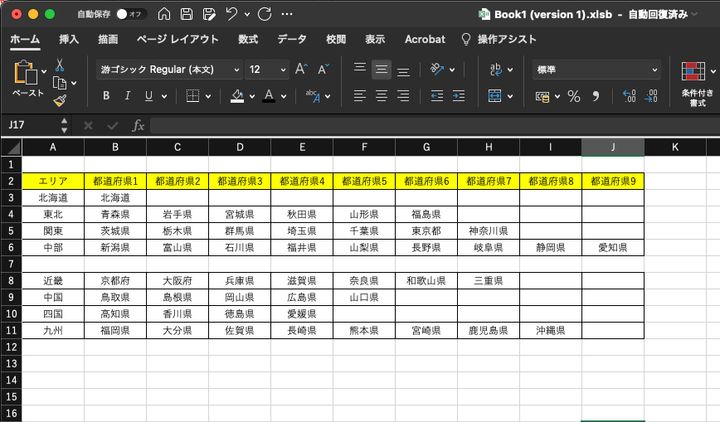The height and width of the screenshot is (422, 720).
Task: Toggle the 自動保存 autosave switch
Action: point(130,15)
